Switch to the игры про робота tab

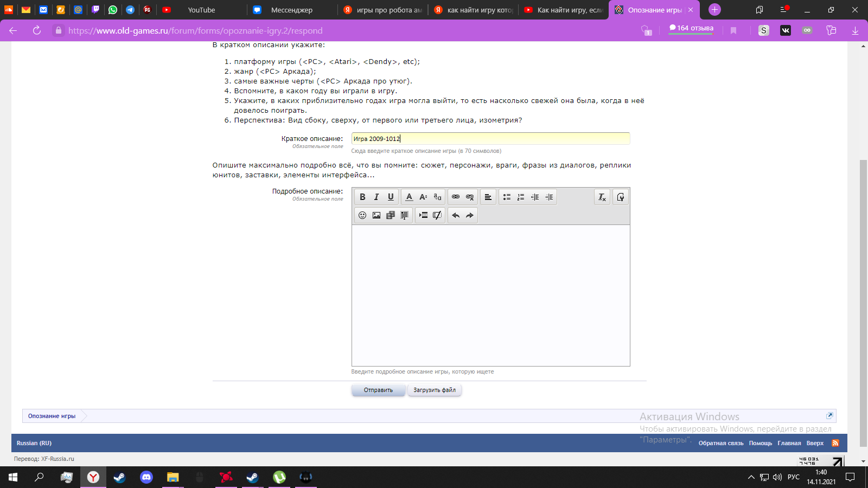pos(383,10)
